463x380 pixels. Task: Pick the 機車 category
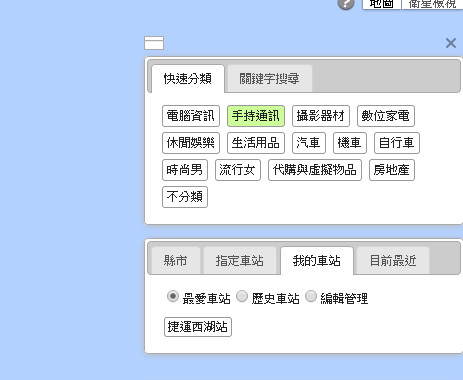click(350, 143)
